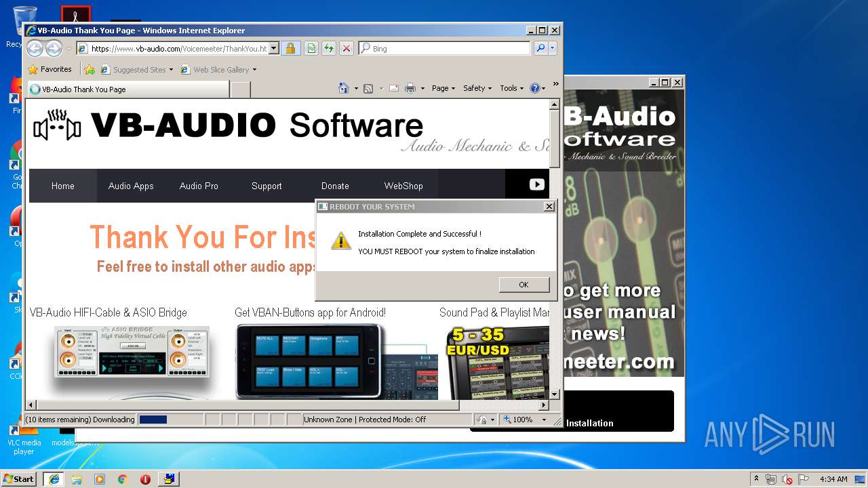Open Suggested Sites link
The height and width of the screenshot is (488, 868).
click(136, 69)
